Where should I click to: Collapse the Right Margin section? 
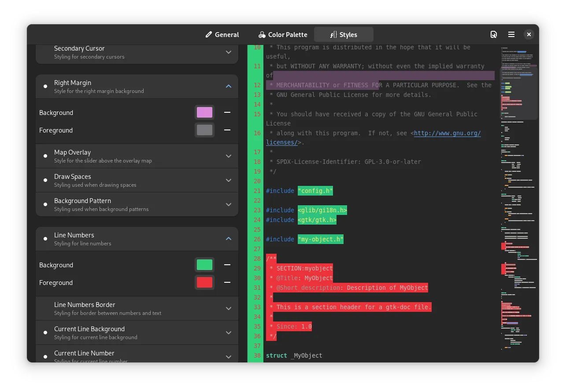[228, 86]
